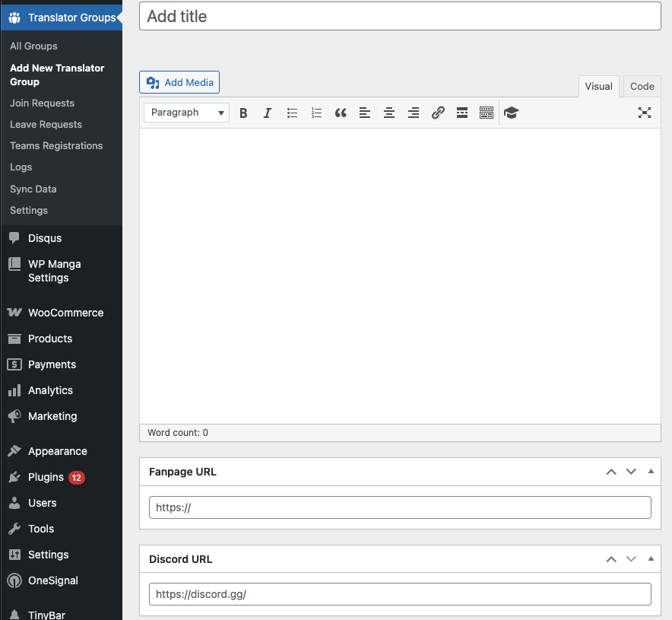Viewport: 672px width, 620px height.
Task: Collapse the Fanpage URL panel
Action: [651, 472]
